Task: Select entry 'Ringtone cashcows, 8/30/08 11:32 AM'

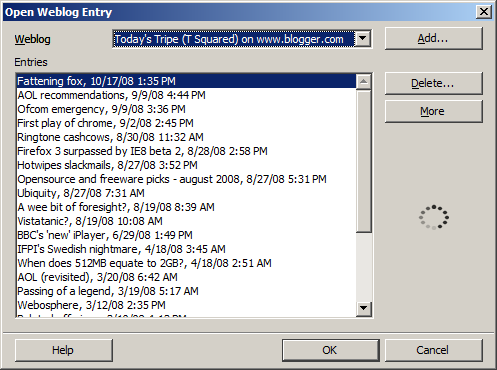Action: 186,137
